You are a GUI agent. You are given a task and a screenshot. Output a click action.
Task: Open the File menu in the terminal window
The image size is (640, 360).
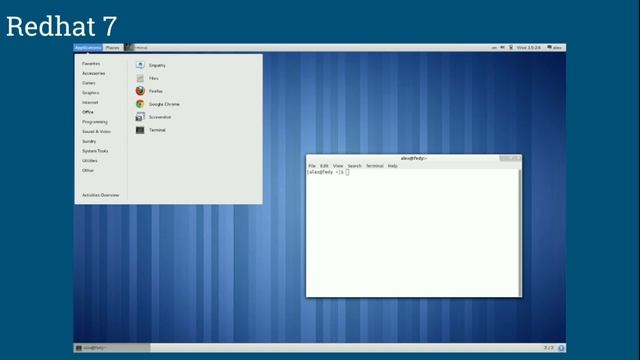tap(312, 166)
